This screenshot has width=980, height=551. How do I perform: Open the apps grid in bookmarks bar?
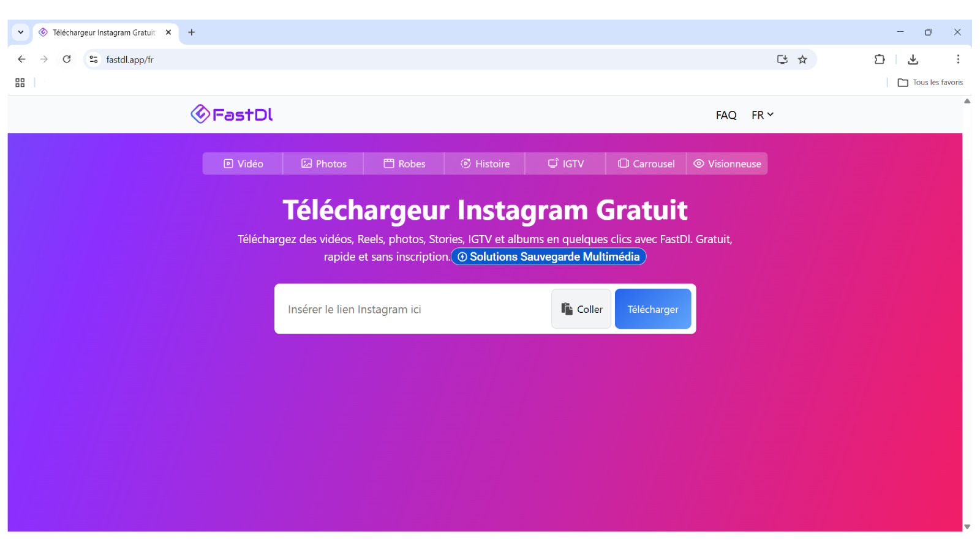(20, 83)
